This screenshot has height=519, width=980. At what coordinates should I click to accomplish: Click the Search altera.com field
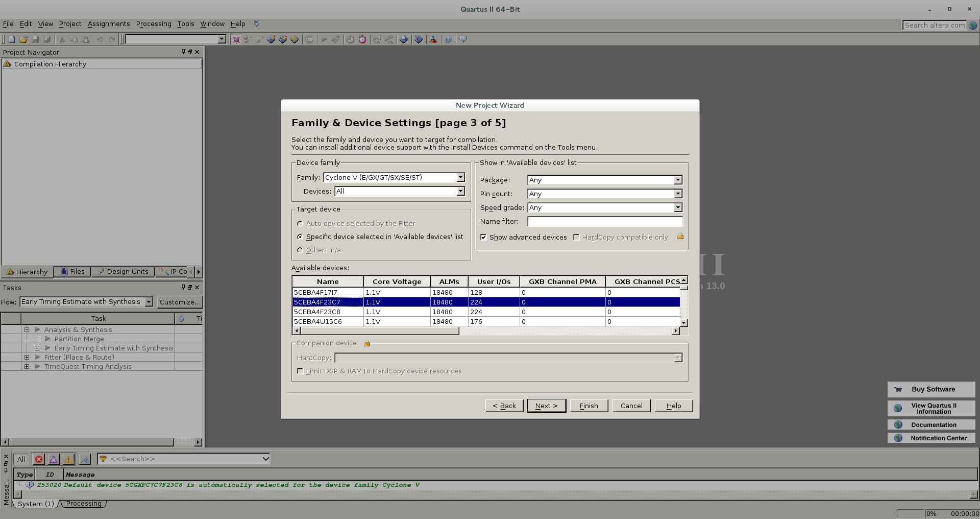coord(935,25)
